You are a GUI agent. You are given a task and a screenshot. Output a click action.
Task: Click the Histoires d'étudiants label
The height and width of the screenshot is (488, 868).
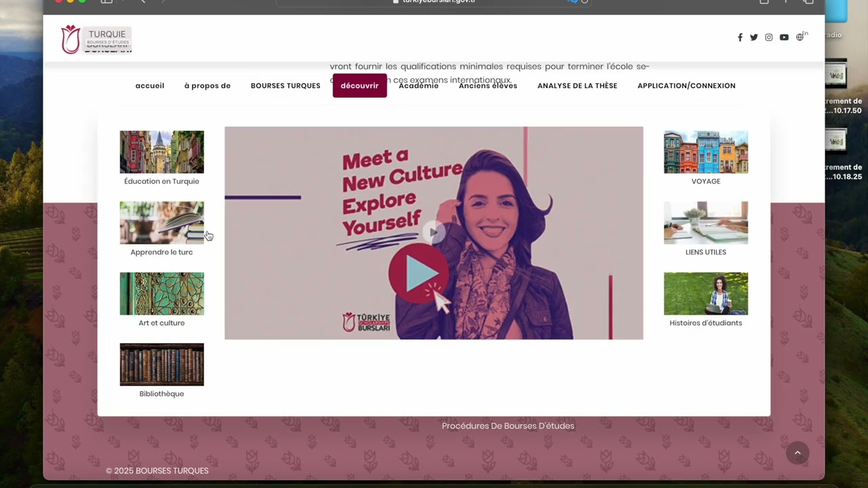coord(706,323)
